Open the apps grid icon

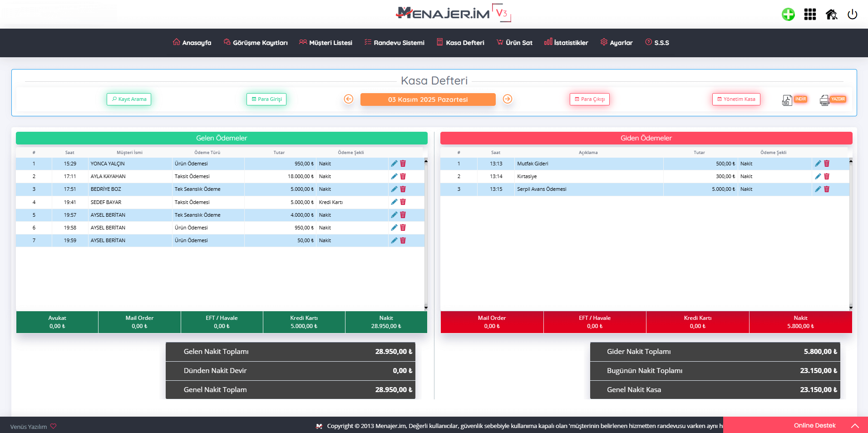810,15
